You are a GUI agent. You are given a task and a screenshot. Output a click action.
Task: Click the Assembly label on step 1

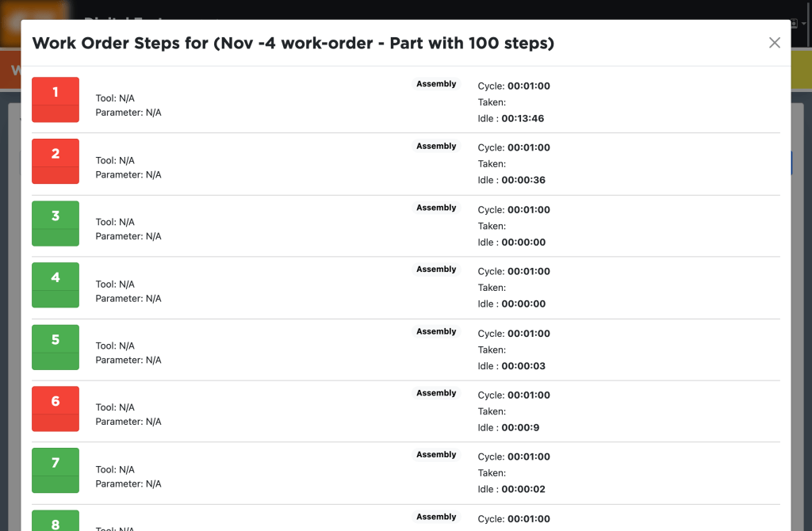436,83
